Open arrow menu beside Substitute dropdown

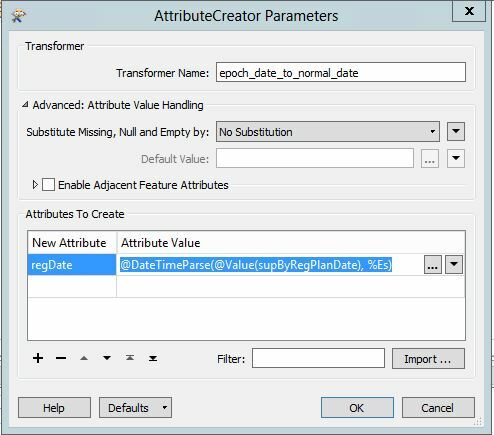pyautogui.click(x=456, y=131)
